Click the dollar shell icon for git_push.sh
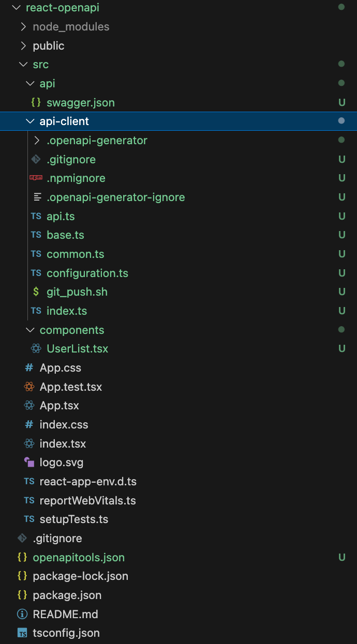357x644 pixels. click(x=36, y=292)
